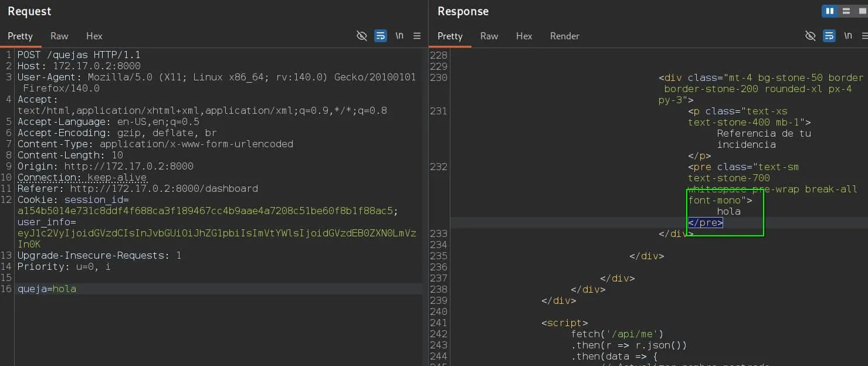
Task: Open the Response Render tab
Action: 565,36
